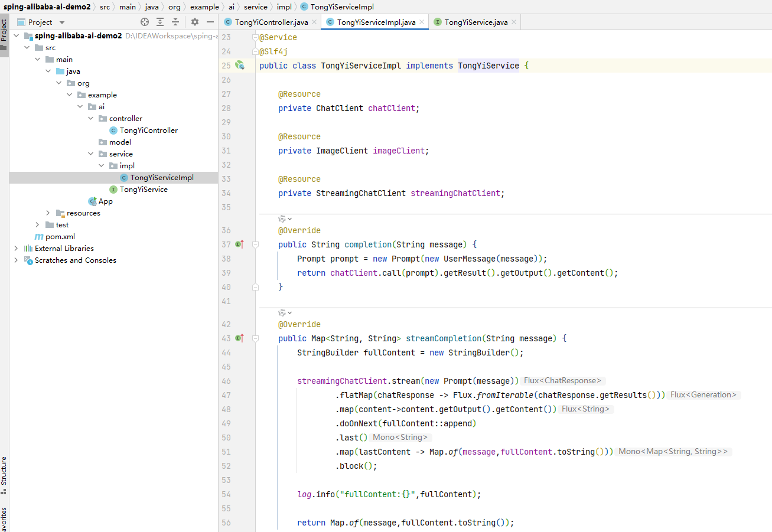Collapse the src folder

[27, 47]
